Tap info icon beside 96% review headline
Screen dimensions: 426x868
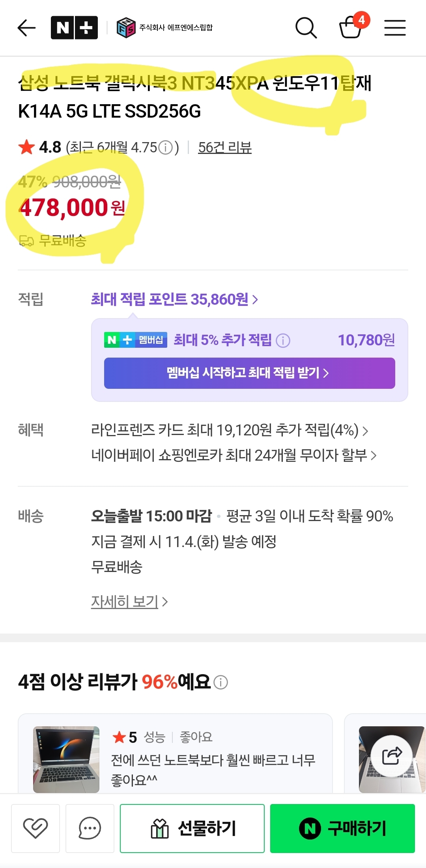coord(220,682)
